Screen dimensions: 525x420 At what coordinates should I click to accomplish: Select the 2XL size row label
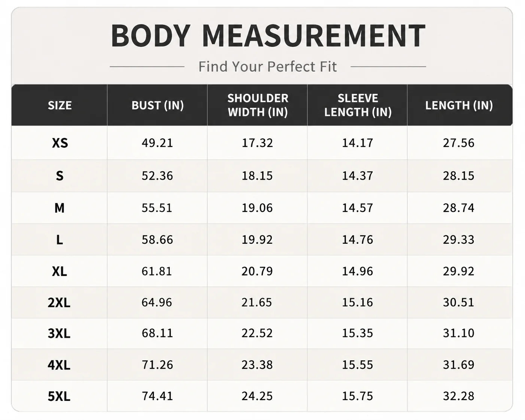pos(59,302)
